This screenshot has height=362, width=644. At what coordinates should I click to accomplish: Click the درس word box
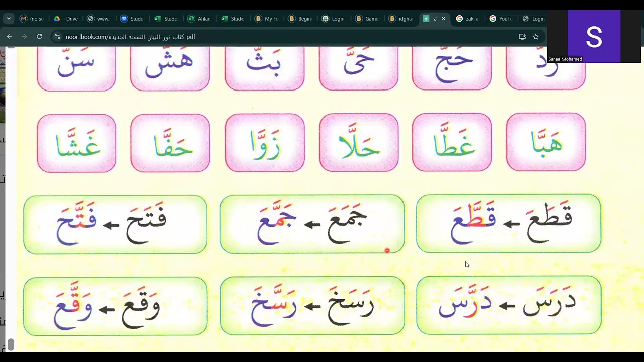[x=509, y=305]
